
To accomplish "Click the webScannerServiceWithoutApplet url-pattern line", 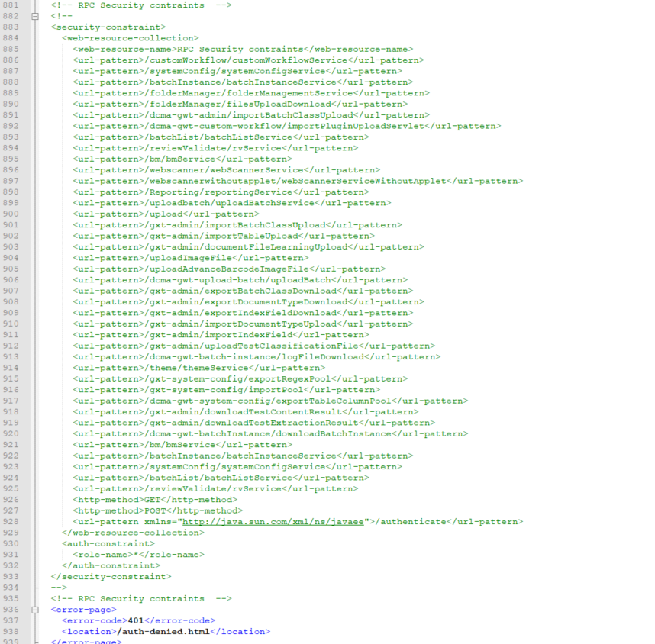I will [298, 182].
